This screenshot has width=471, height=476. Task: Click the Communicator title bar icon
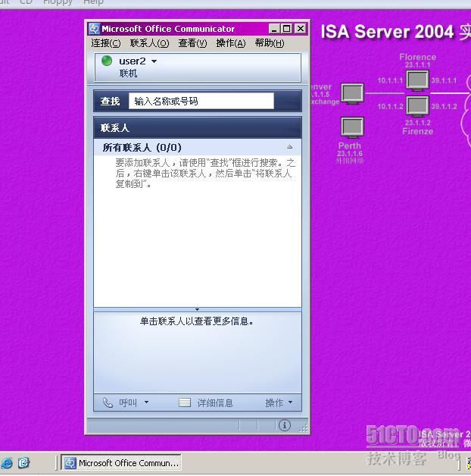94,29
